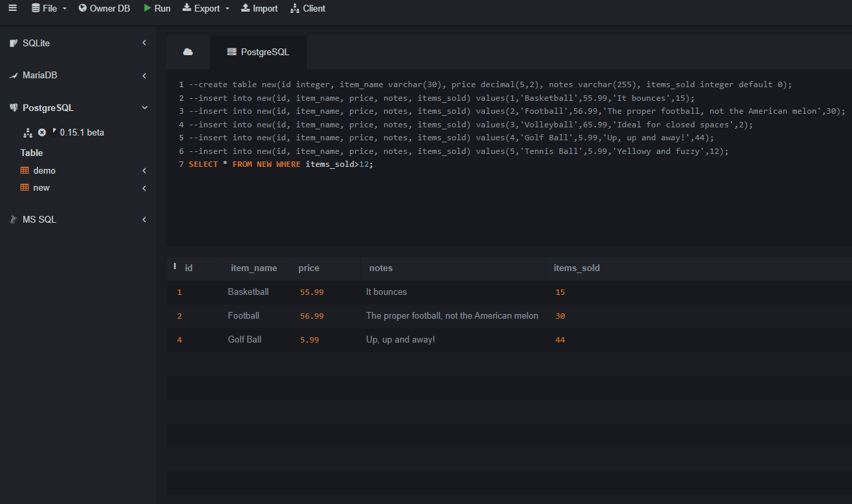Click the Table heading in sidebar
This screenshot has width=852, height=504.
pos(31,153)
